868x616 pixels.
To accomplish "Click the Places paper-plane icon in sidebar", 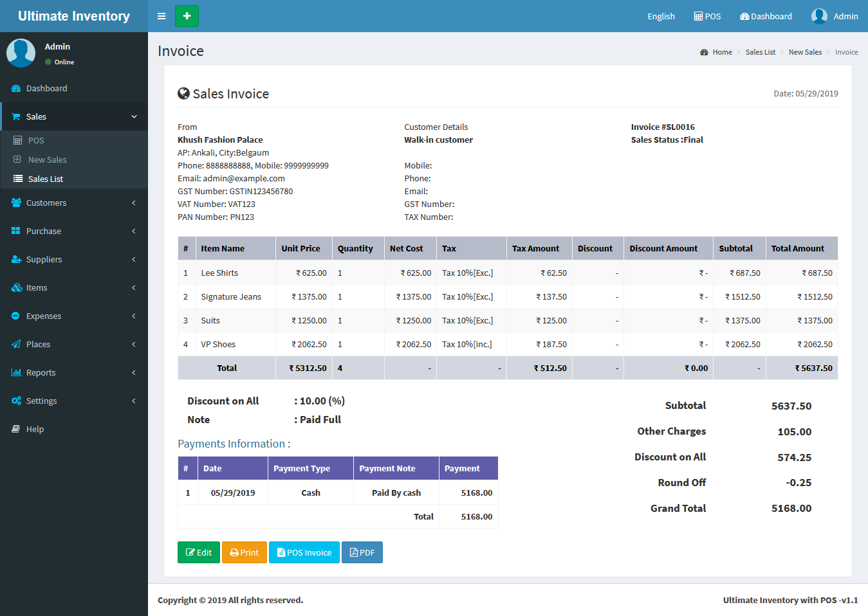I will 16,345.
